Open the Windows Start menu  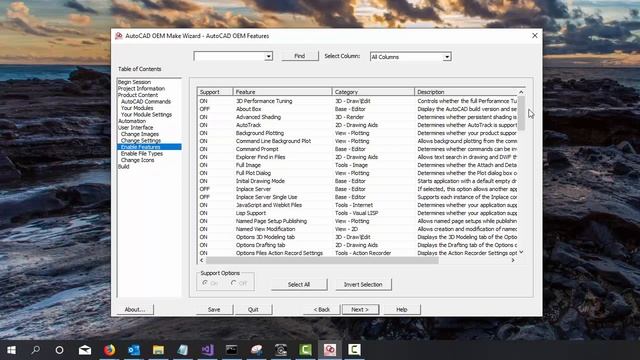(x=11, y=350)
